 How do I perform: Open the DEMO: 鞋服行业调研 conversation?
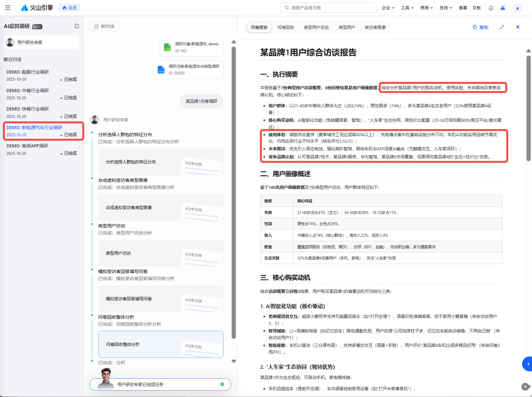[x=42, y=75]
